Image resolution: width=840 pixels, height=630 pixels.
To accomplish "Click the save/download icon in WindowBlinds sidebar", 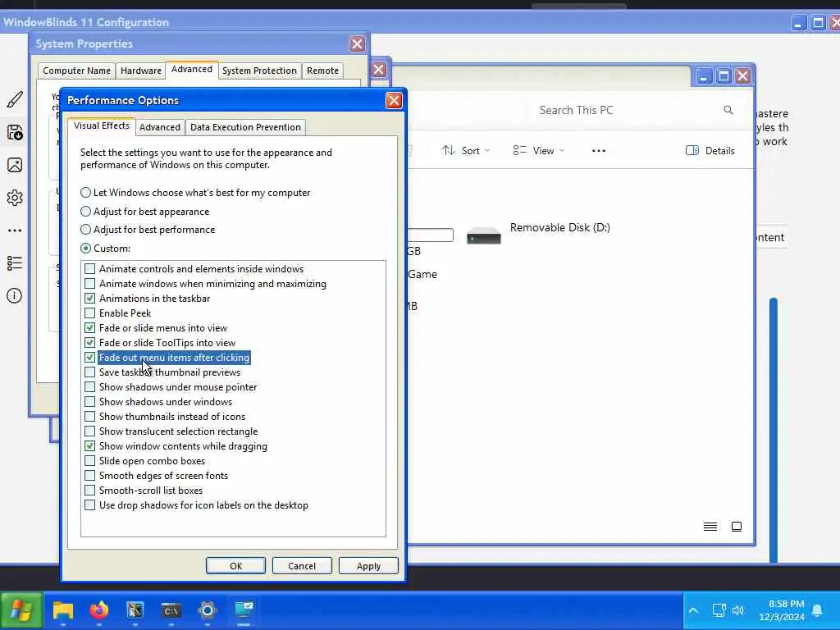I will pos(15,132).
